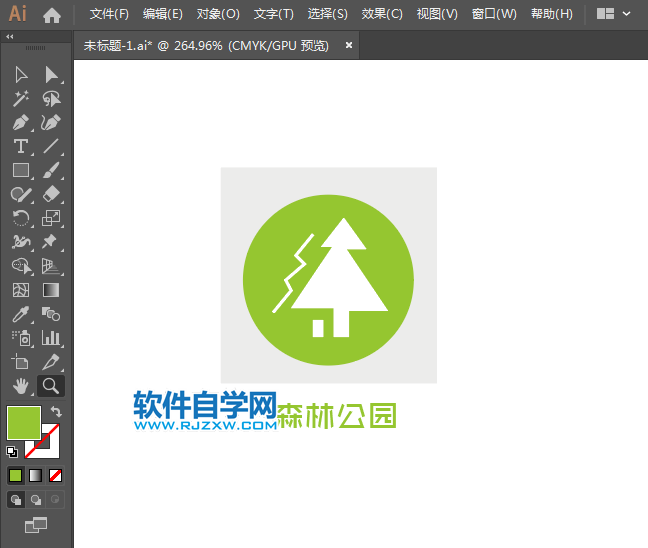Viewport: 648px width, 548px height.
Task: Close the 未标题-1.ai document tab
Action: (349, 45)
